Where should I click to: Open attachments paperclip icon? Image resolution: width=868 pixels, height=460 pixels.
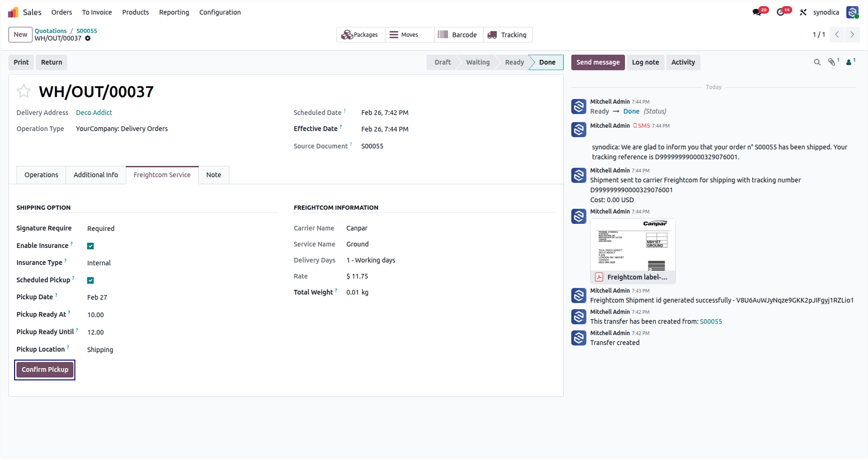[x=832, y=62]
